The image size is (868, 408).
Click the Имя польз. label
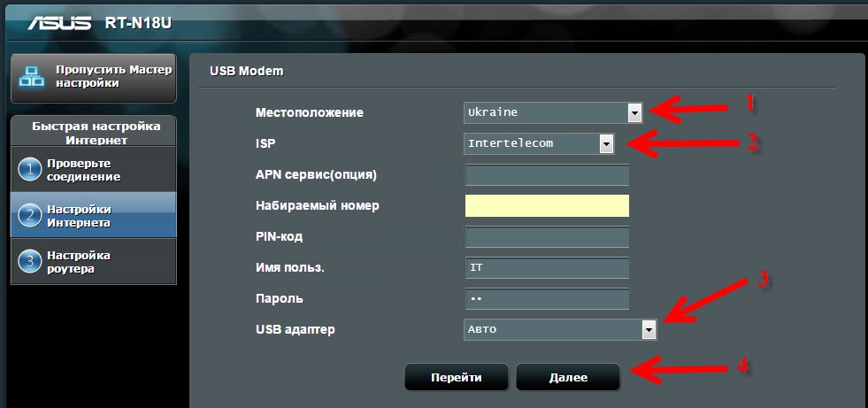point(290,268)
